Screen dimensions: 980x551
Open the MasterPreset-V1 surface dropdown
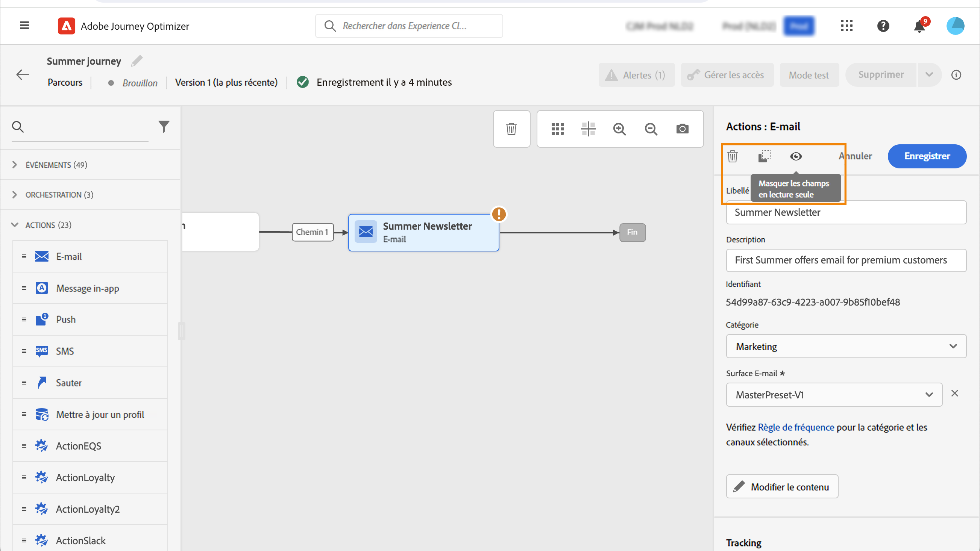[834, 395]
